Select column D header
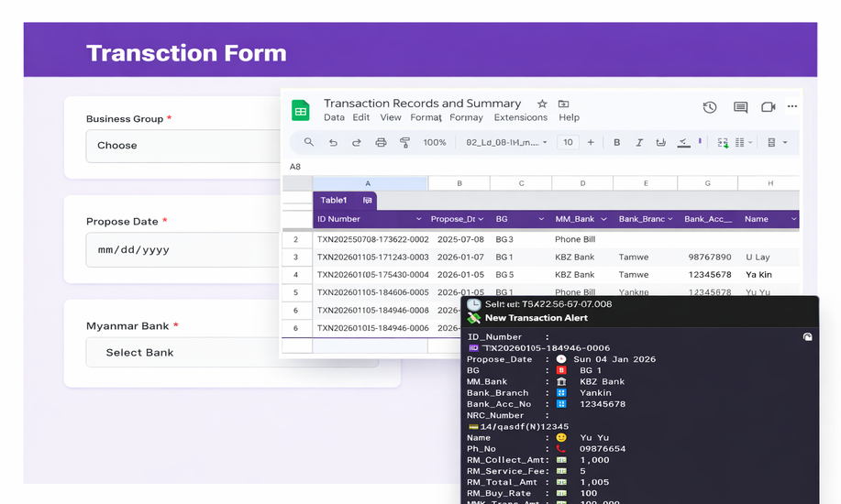The width and height of the screenshot is (841, 504). click(582, 183)
